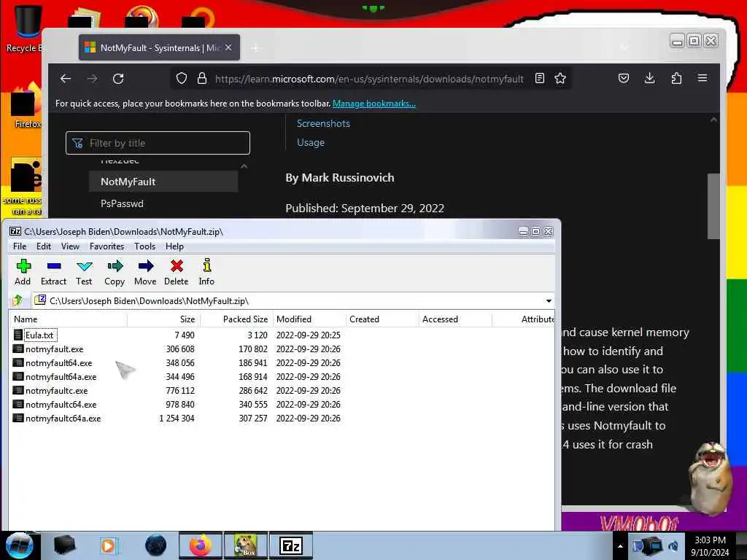The height and width of the screenshot is (560, 747).
Task: Click the Firefox URL address bar
Action: click(369, 79)
